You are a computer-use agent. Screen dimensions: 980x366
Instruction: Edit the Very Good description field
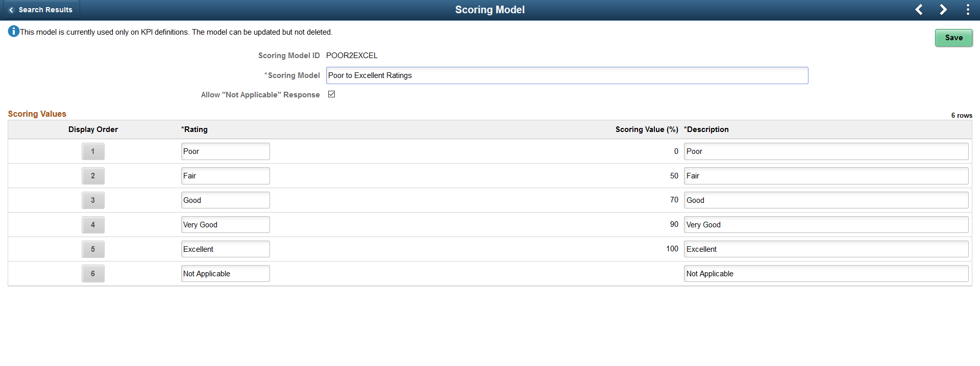pyautogui.click(x=826, y=225)
